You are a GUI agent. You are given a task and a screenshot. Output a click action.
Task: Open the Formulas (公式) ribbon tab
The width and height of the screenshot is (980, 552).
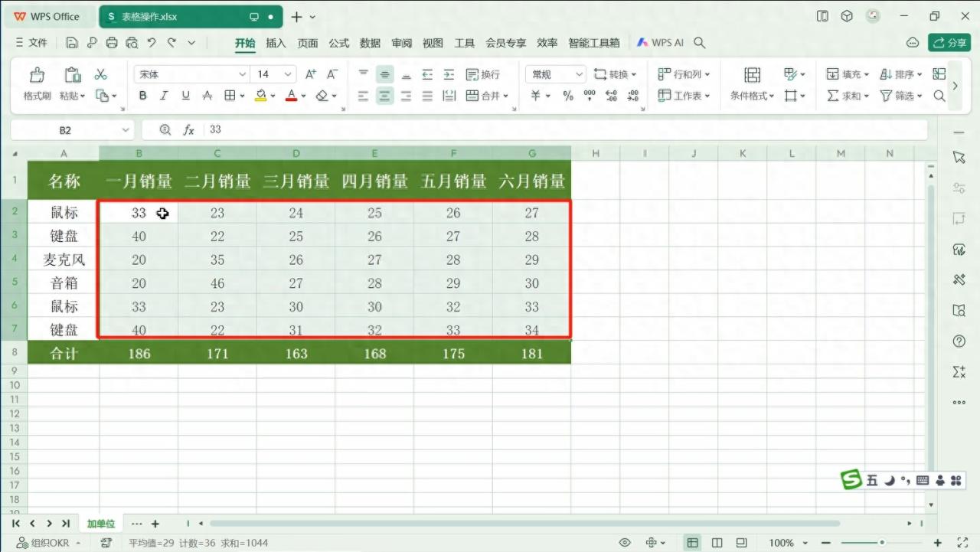coord(339,43)
